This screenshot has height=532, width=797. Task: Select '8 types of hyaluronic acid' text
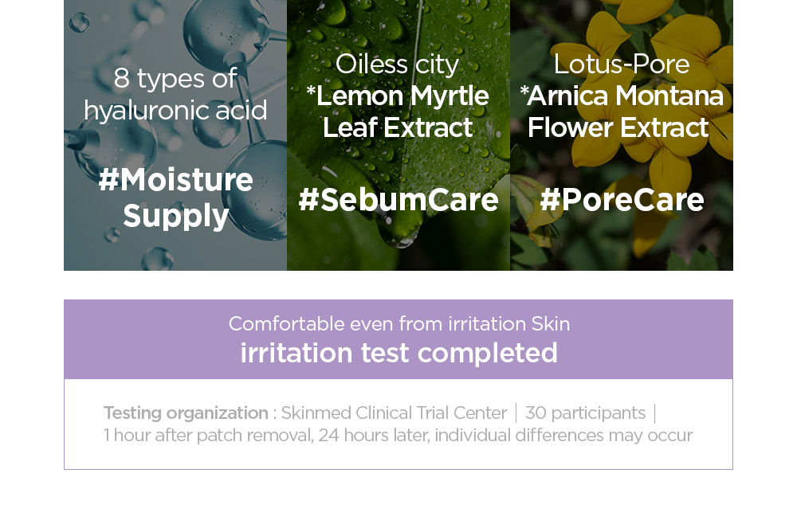tap(176, 95)
